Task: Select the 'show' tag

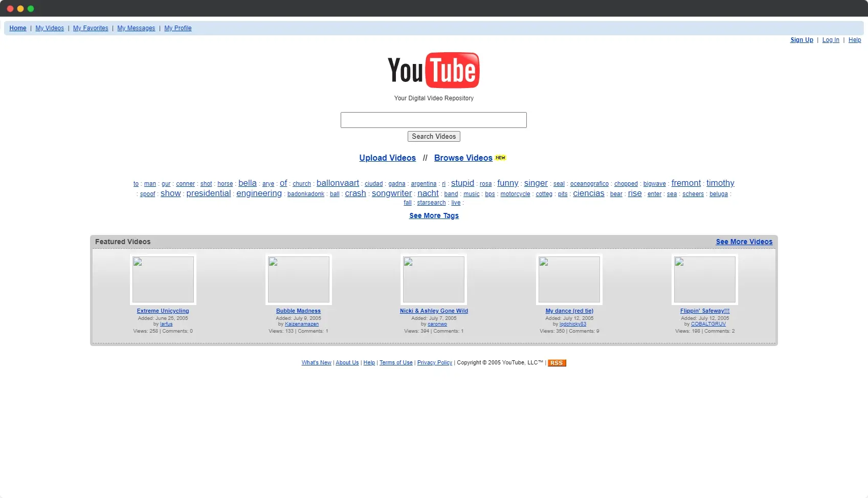Action: click(x=171, y=193)
